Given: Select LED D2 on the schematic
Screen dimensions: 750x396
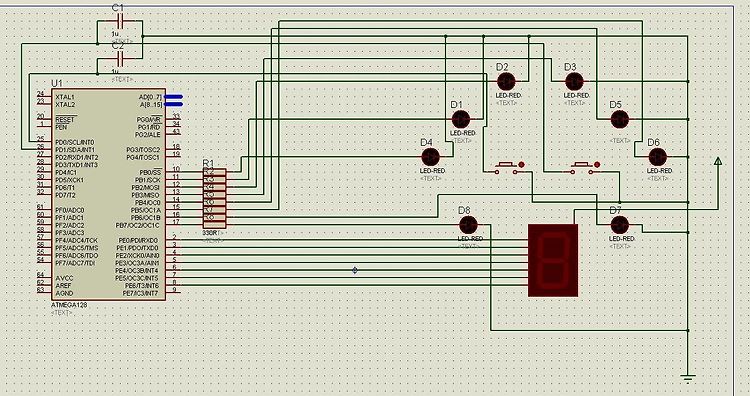Looking at the screenshot, I should tap(506, 82).
